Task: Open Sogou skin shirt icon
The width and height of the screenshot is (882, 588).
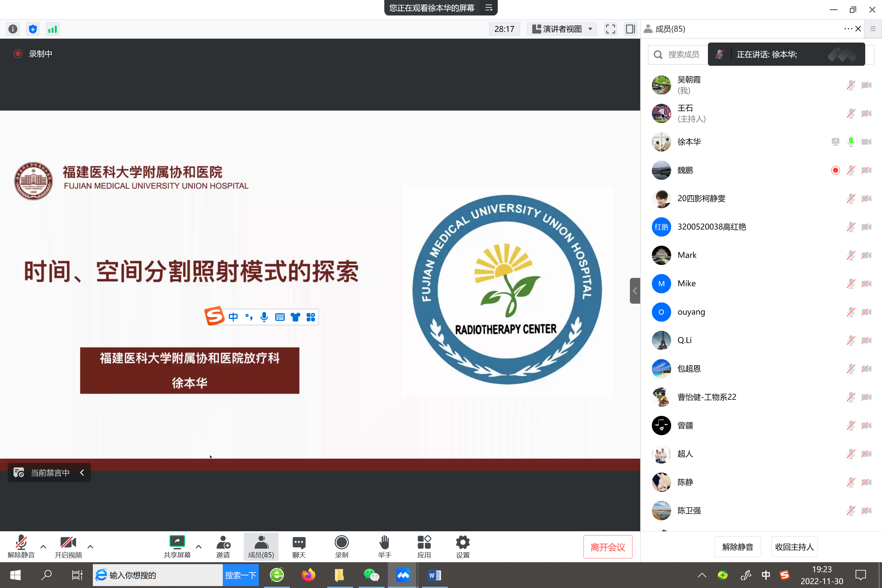Action: pos(295,317)
